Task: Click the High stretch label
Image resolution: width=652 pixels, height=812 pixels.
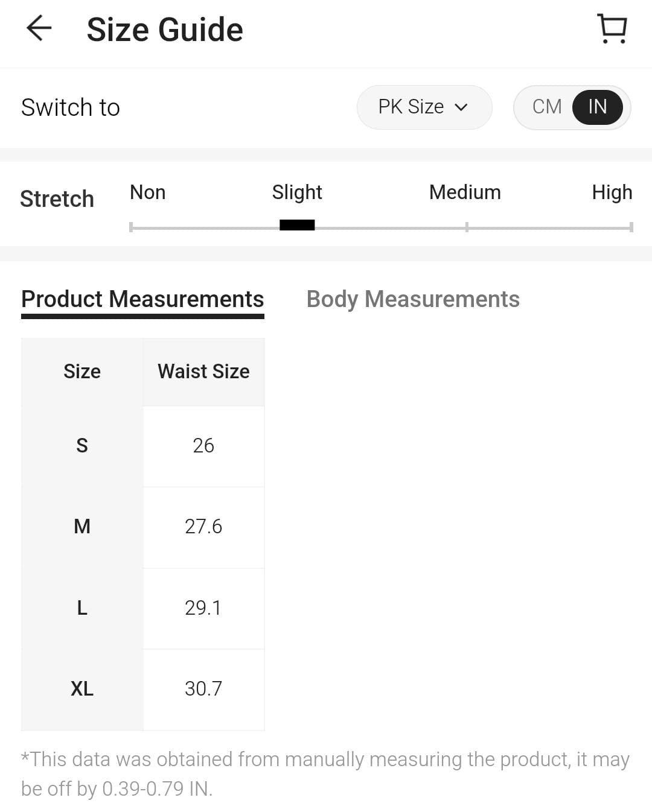Action: click(612, 192)
